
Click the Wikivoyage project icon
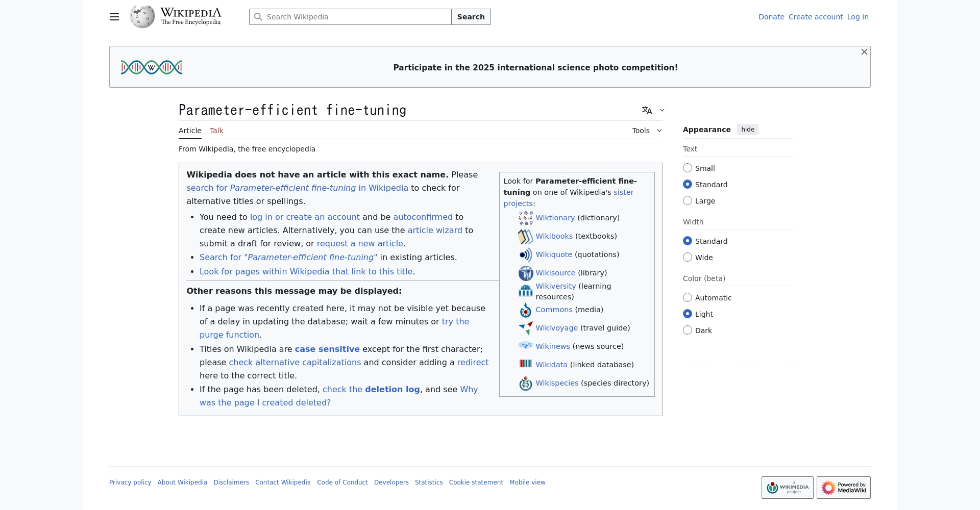(525, 328)
